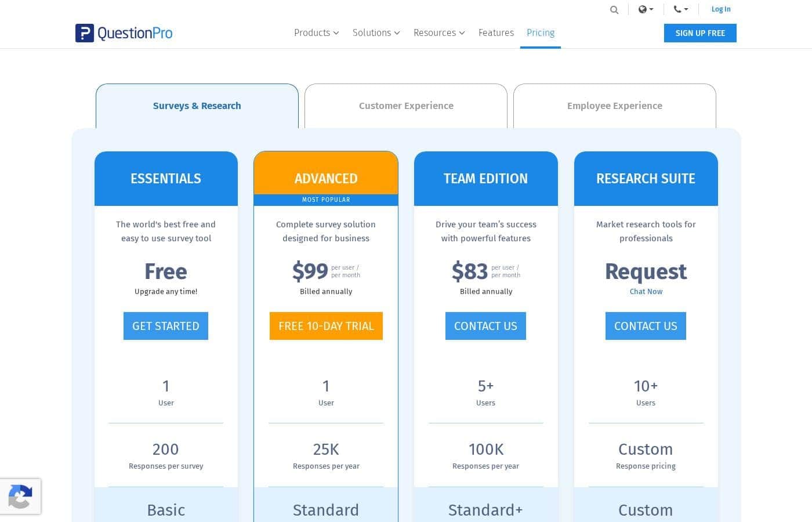Open the search magnifier icon

point(614,10)
